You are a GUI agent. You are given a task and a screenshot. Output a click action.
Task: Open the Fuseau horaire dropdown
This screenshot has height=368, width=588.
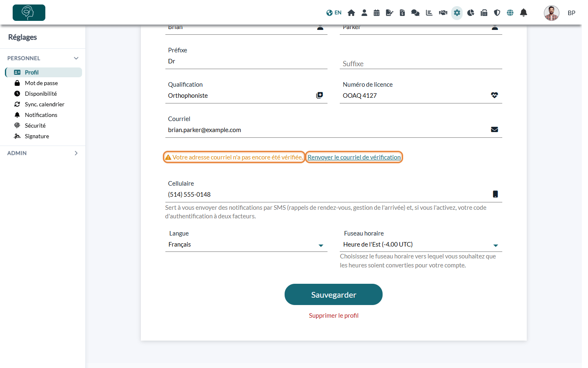(x=421, y=245)
